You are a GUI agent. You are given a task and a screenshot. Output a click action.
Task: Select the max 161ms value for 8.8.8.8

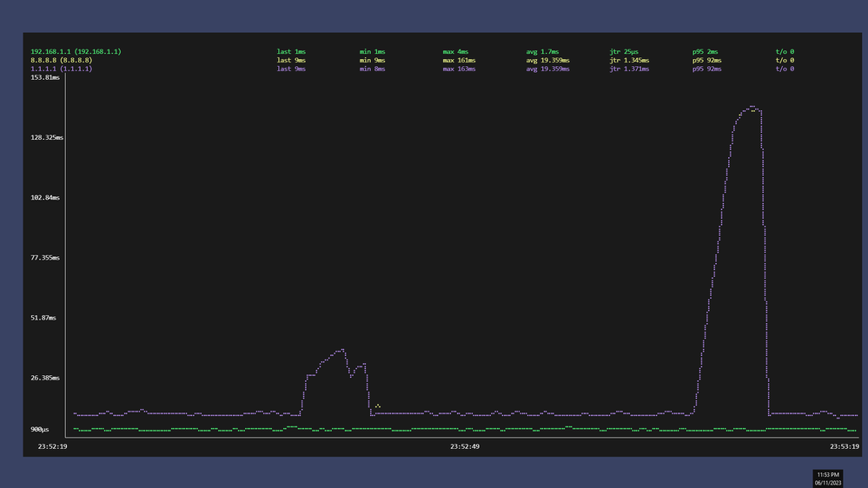pyautogui.click(x=459, y=60)
